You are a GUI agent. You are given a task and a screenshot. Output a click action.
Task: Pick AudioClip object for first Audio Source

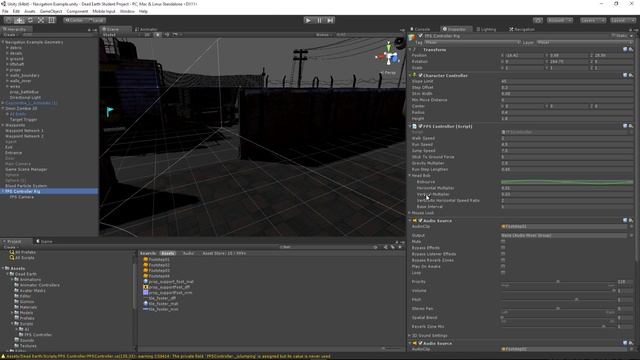(631, 227)
